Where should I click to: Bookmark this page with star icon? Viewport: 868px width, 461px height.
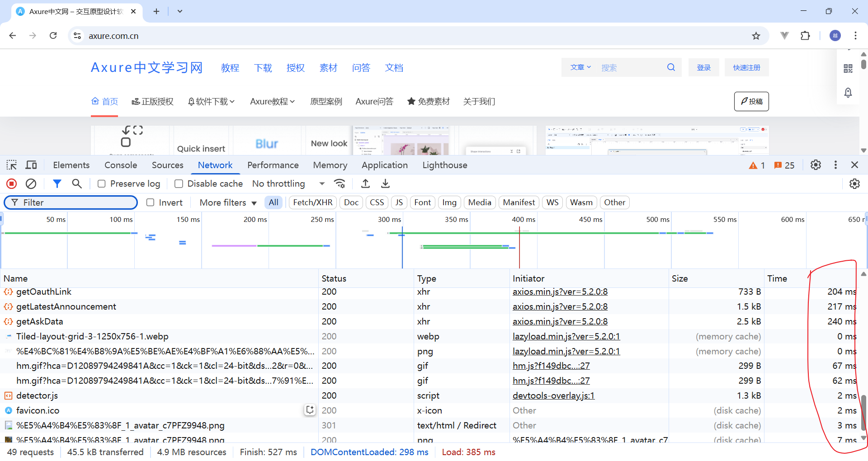756,36
